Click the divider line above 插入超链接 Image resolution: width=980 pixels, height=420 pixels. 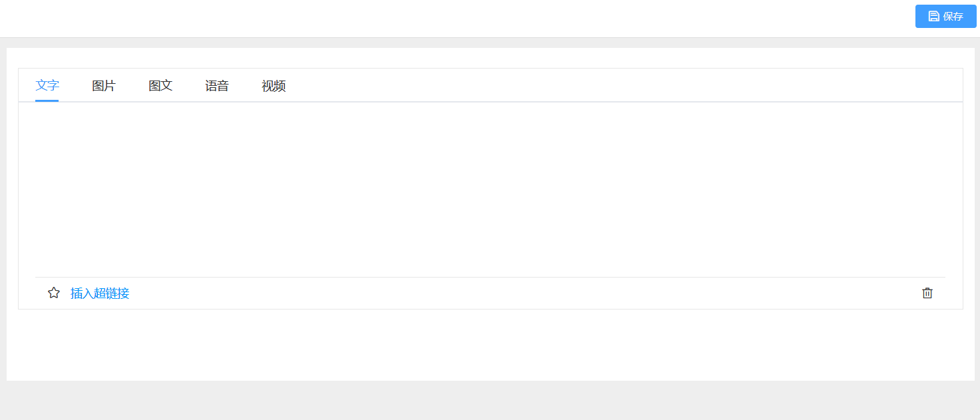[490, 277]
